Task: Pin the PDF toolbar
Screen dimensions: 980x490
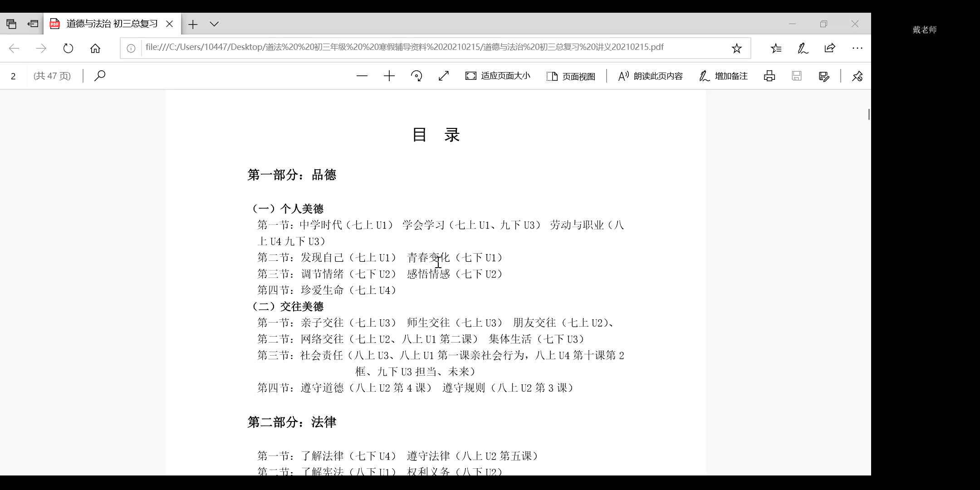Action: pos(857,76)
